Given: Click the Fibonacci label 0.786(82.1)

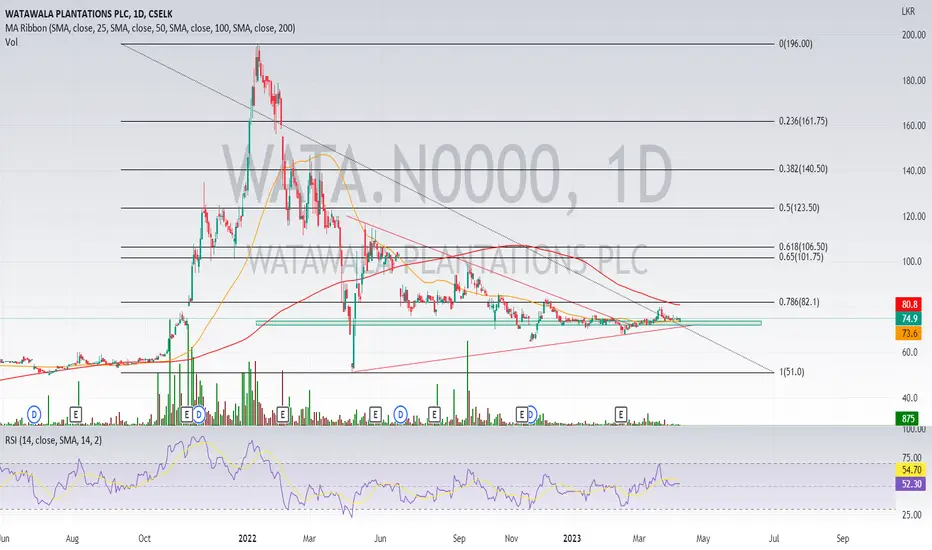Looking at the screenshot, I should (799, 302).
